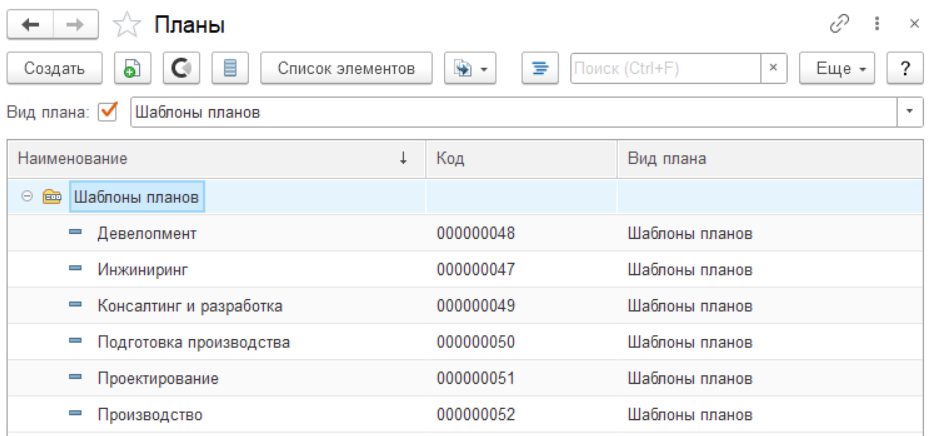Click the document list icon button
Screen dimensions: 933x436
(x=230, y=68)
